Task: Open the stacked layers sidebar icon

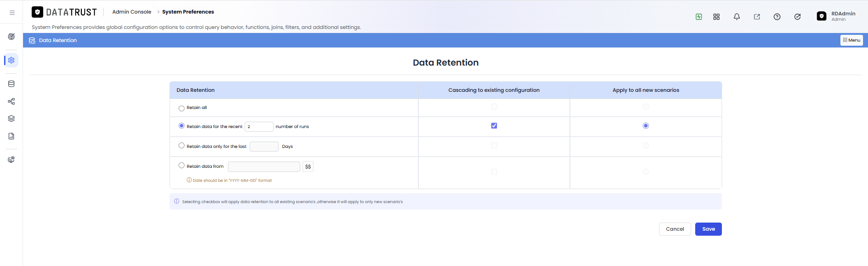Action: (x=11, y=119)
